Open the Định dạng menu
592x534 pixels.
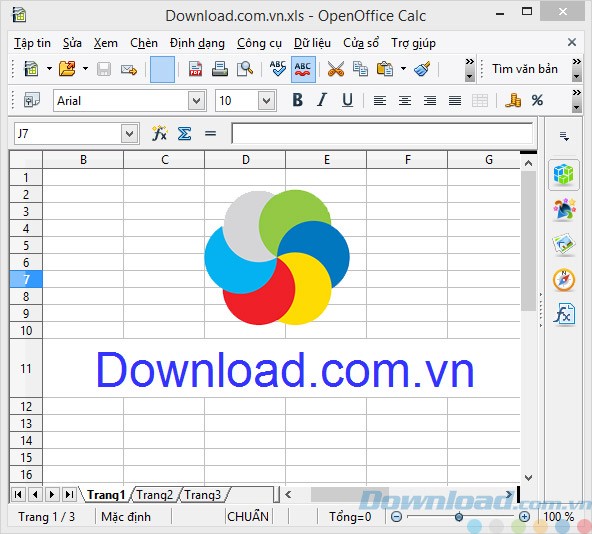click(197, 43)
